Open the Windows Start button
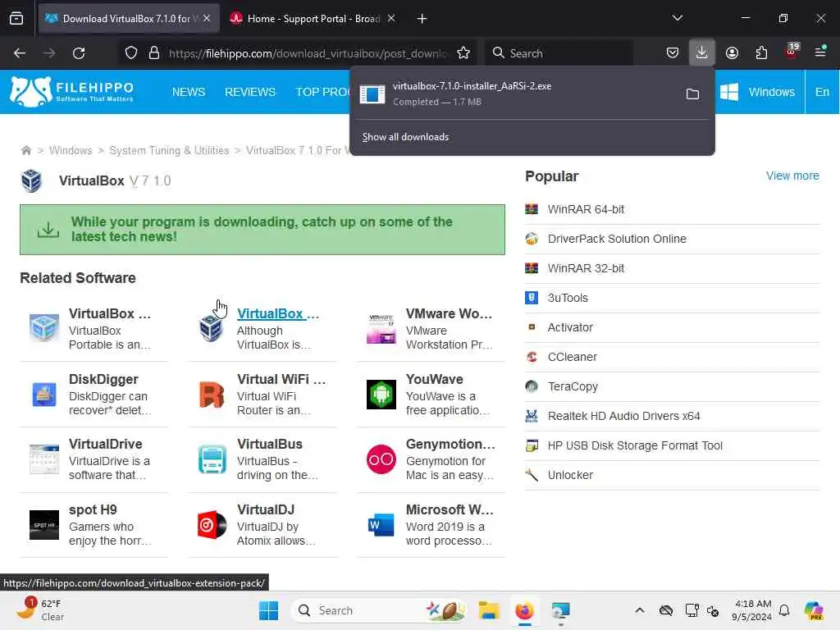This screenshot has width=840, height=630. 268,610
